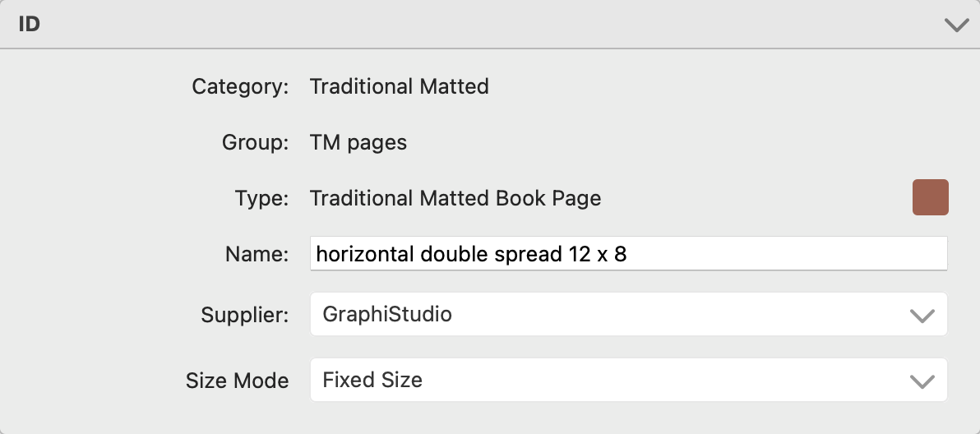Select the 'TM pages' group value text
Viewport: 980px width, 434px height.
pyautogui.click(x=358, y=142)
